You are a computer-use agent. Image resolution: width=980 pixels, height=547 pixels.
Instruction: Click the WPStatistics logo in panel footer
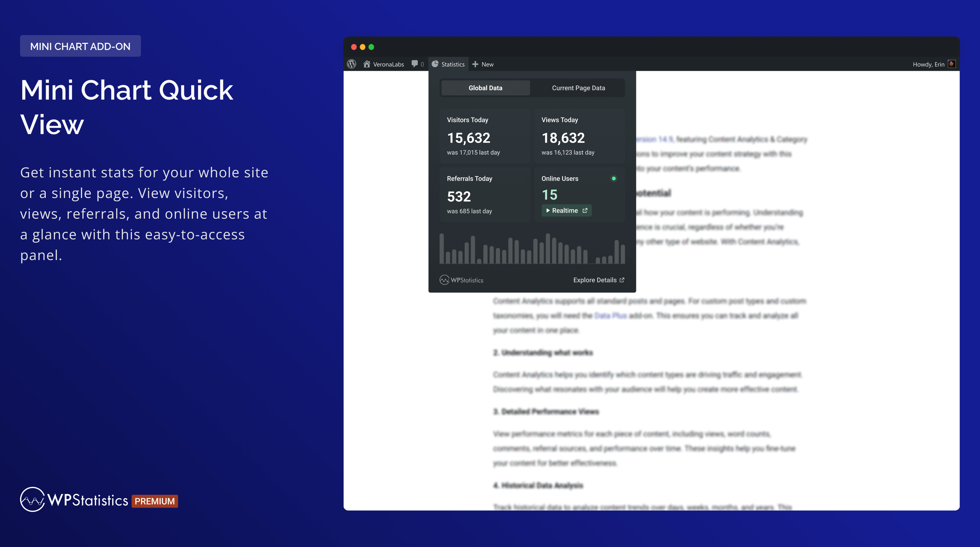click(461, 280)
